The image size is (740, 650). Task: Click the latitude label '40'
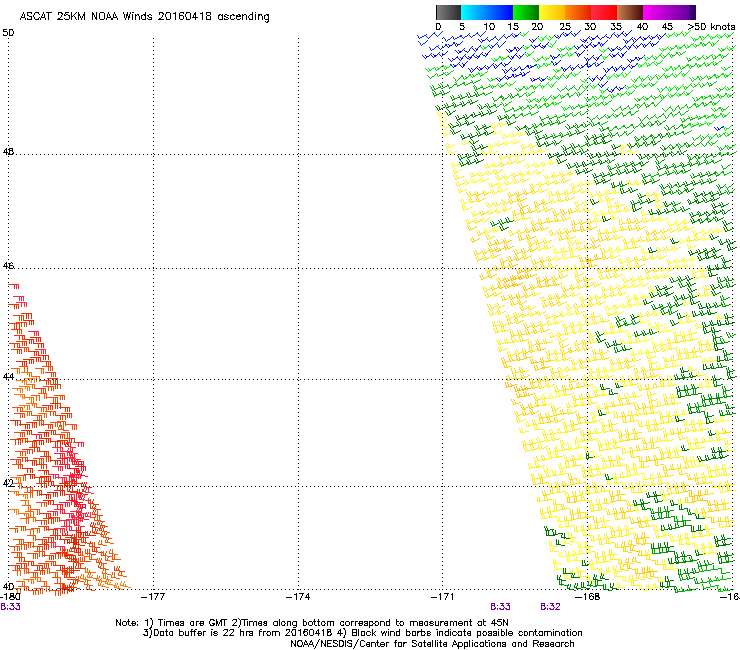click(x=8, y=586)
